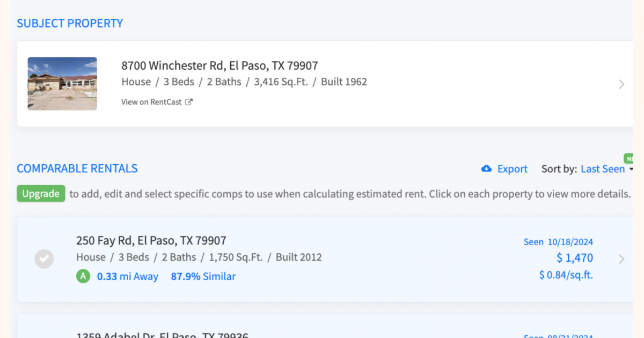Click the $ 1,470 rent price
644x338 pixels.
[575, 258]
